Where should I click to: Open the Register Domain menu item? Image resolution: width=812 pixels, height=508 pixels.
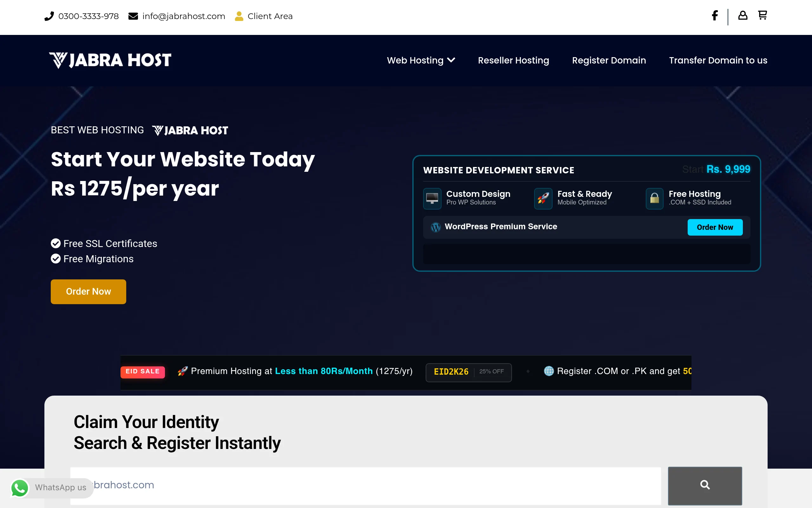click(x=609, y=60)
